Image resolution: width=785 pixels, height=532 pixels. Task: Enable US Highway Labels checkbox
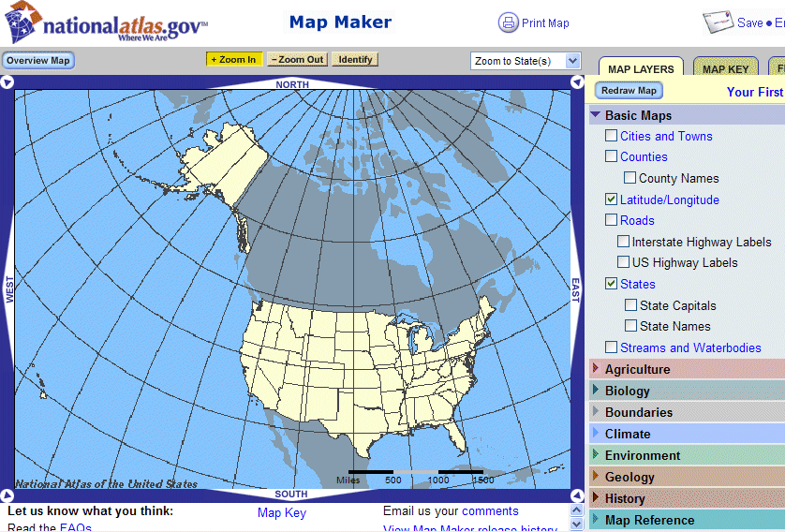[623, 261]
